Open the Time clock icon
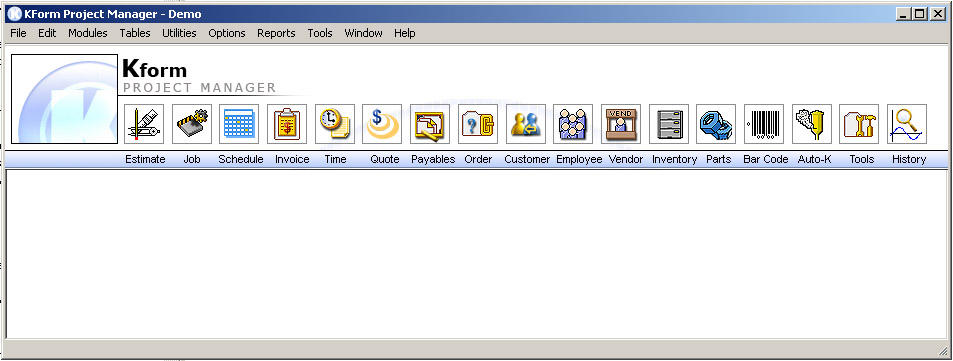Viewport: 953px width, 361px height. [335, 124]
